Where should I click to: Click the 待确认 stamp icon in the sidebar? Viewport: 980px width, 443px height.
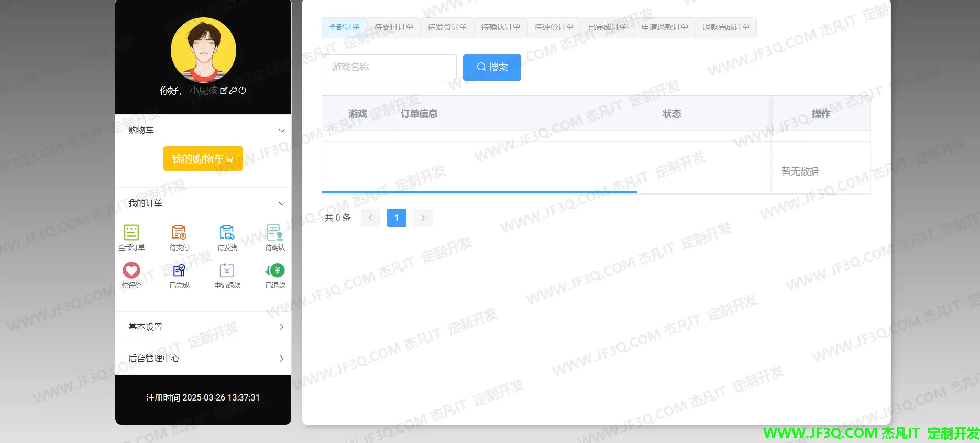(x=274, y=232)
